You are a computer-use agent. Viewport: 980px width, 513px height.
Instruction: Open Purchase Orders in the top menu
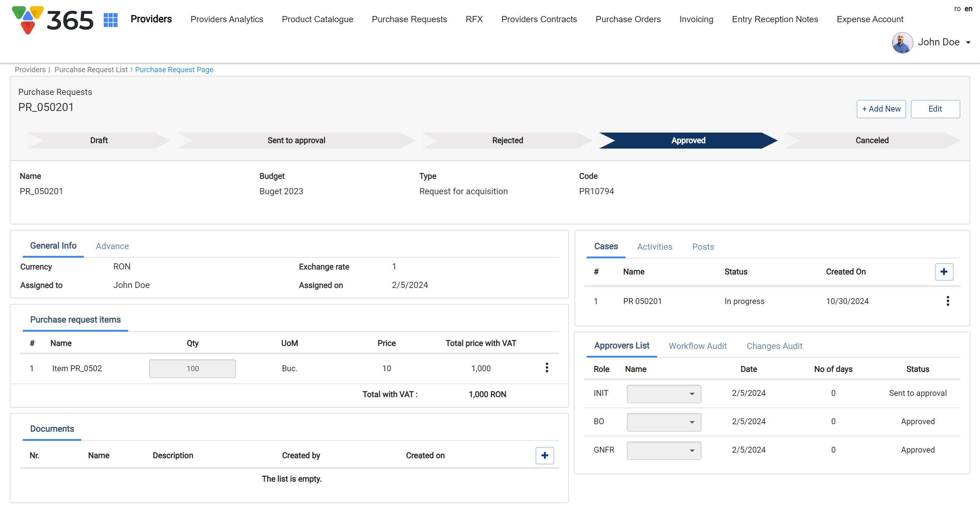(x=628, y=19)
